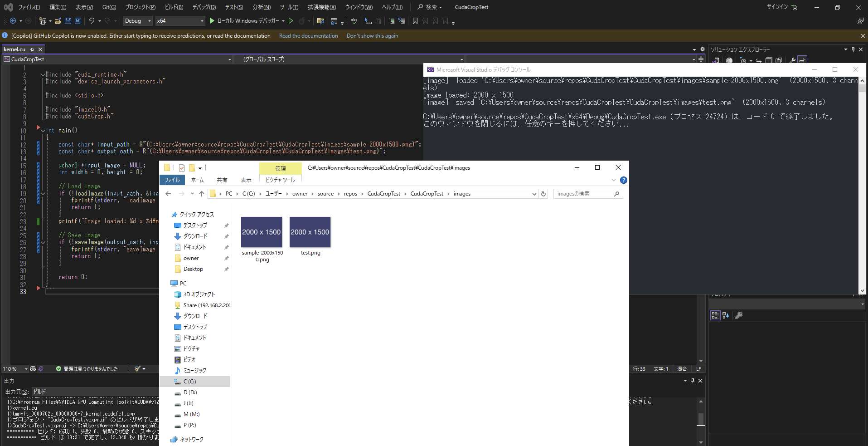Click the Open File toolbar icon
The height and width of the screenshot is (446, 868).
[x=58, y=21]
